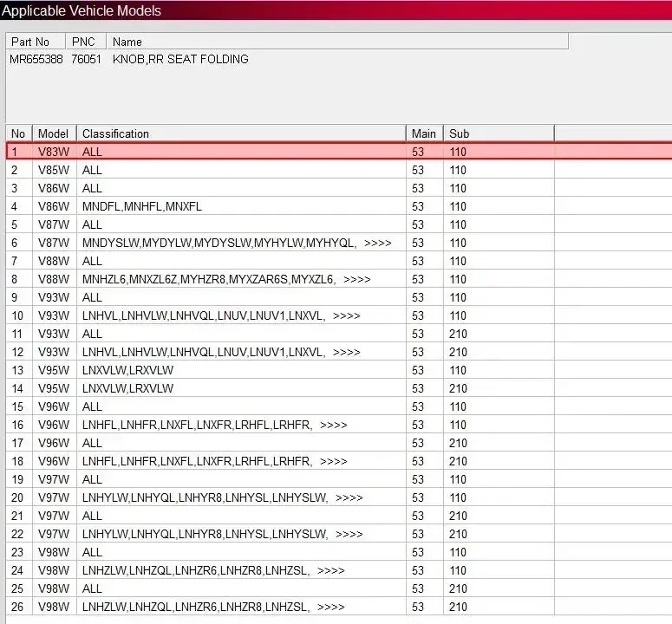Select row 25 V98W ALL sub 210

point(338,588)
